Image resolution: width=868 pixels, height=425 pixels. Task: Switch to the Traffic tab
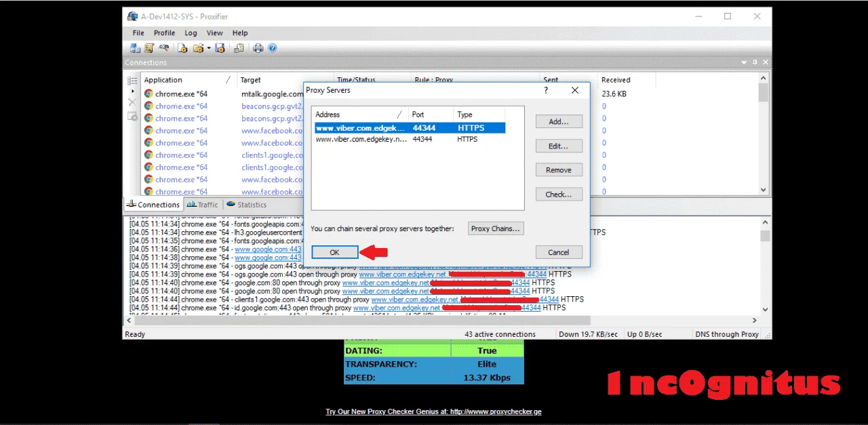202,205
